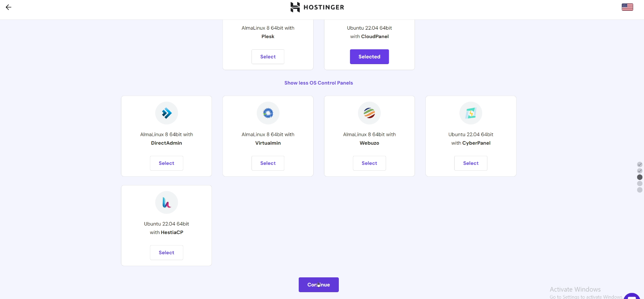Click the current step indicator dot

pos(640,177)
